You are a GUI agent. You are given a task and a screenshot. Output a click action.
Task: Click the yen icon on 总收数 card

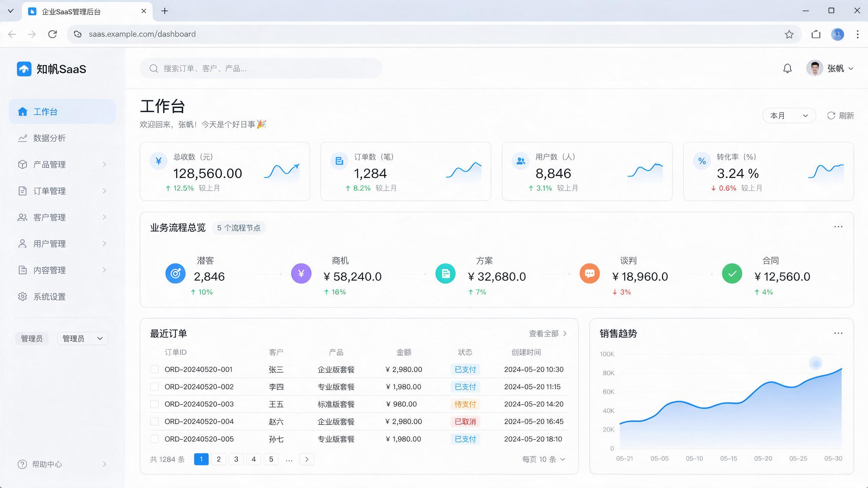click(158, 161)
